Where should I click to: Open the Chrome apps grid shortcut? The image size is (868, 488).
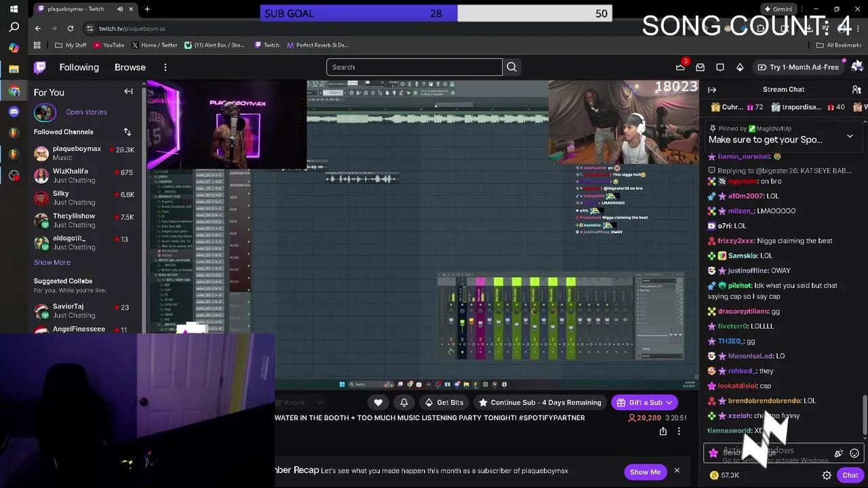pyautogui.click(x=37, y=45)
